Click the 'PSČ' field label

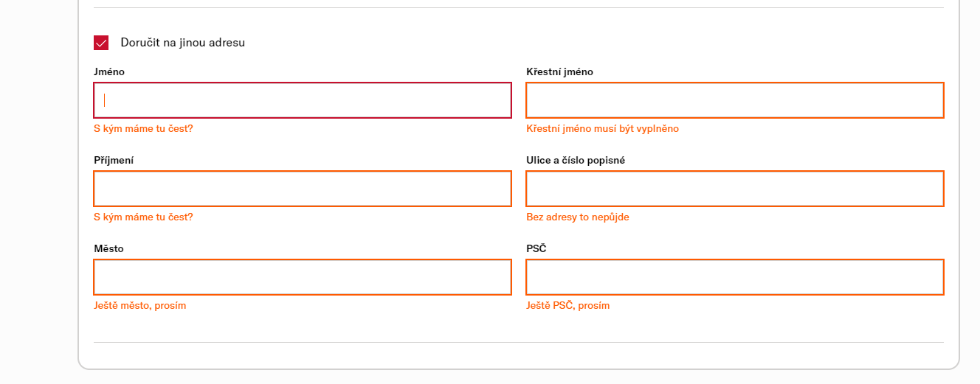pos(536,248)
